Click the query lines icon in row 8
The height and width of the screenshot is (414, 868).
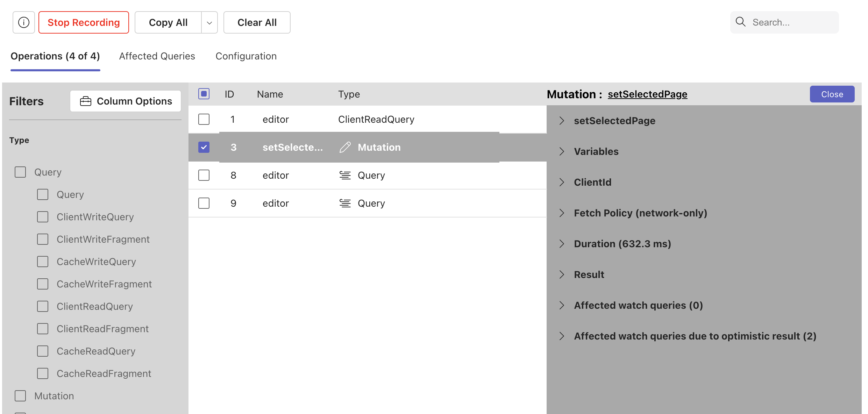click(x=345, y=175)
